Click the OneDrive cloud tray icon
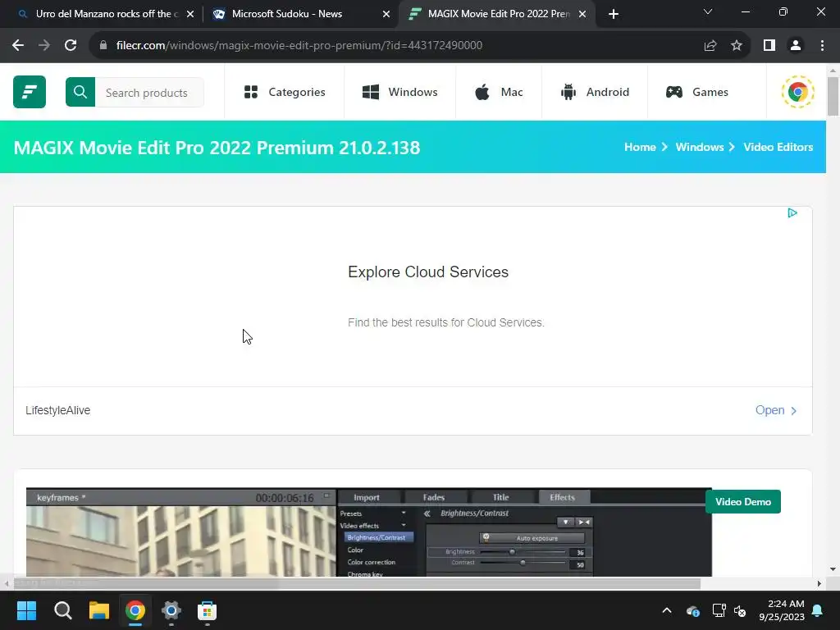 click(692, 610)
